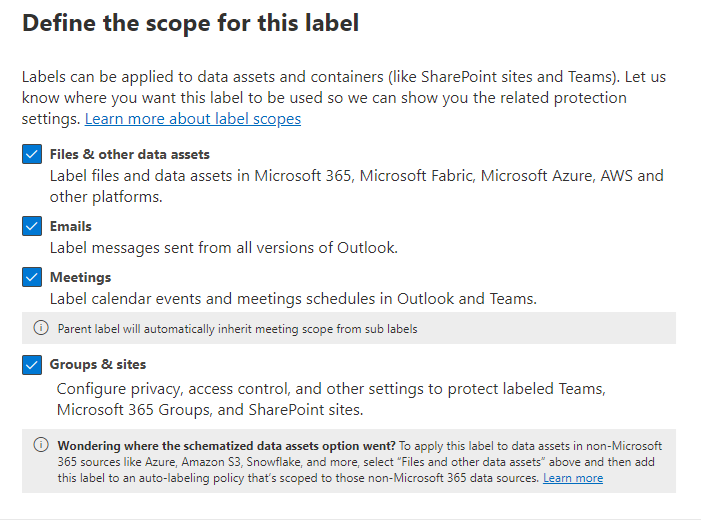The height and width of the screenshot is (522, 701).
Task: Click the Parent label inherit meeting scope message
Action: [238, 328]
